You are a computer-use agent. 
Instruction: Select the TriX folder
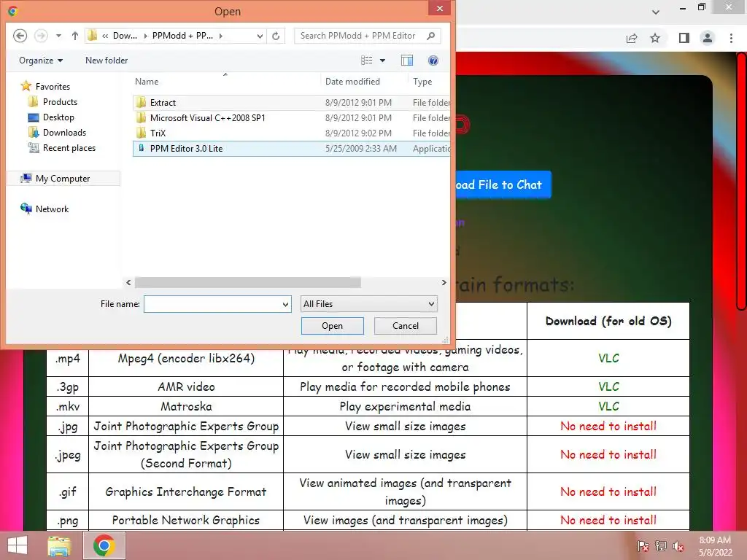coord(291,133)
